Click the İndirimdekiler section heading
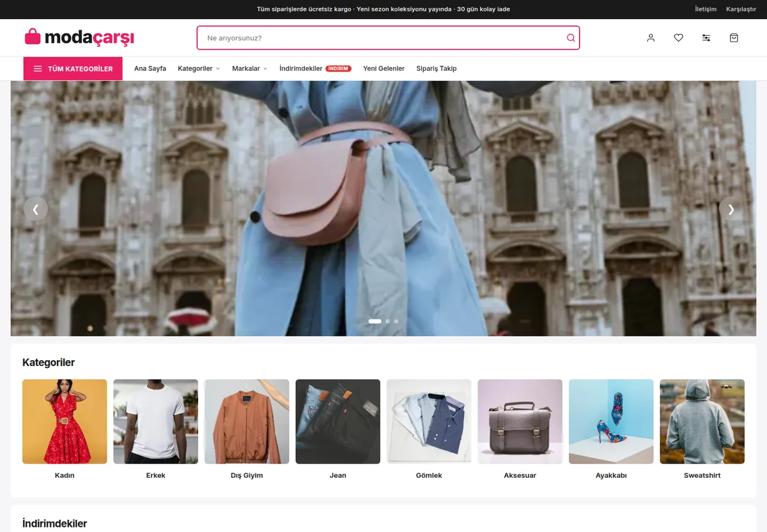The image size is (767, 532). coord(55,524)
